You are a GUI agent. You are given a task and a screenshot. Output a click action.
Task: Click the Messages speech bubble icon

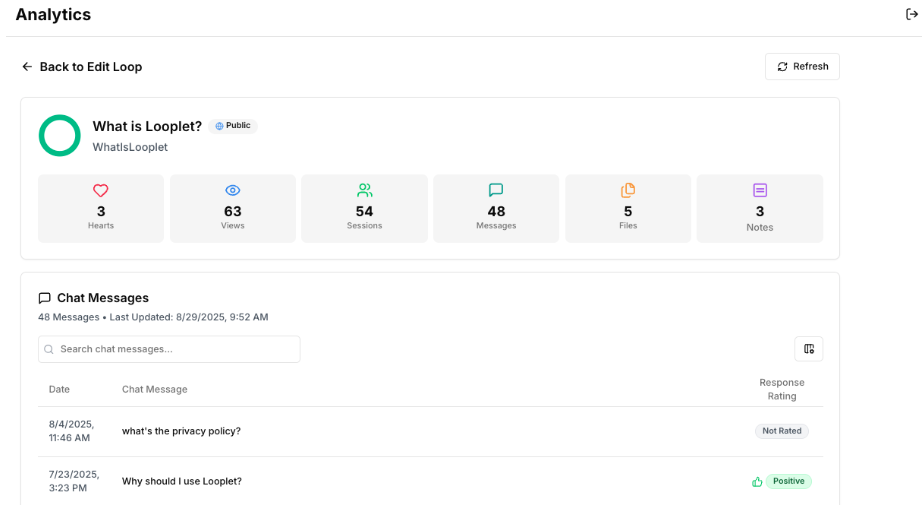click(496, 190)
